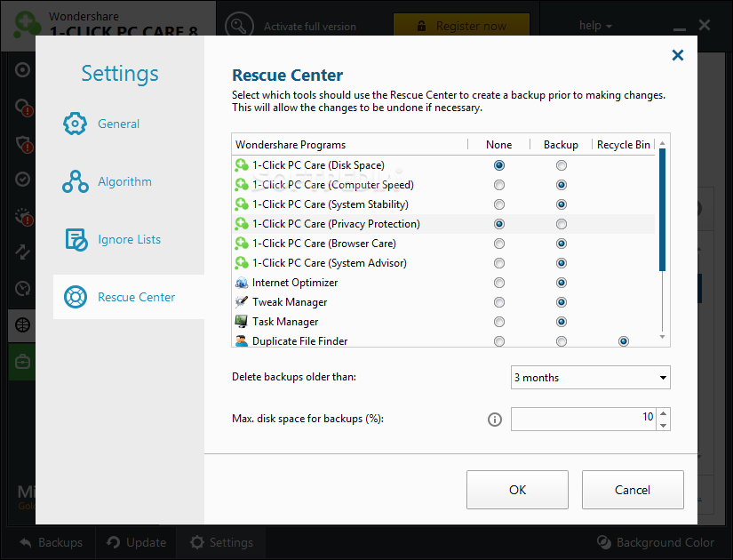
Task: Select None for Internet Optimizer
Action: click(x=499, y=283)
